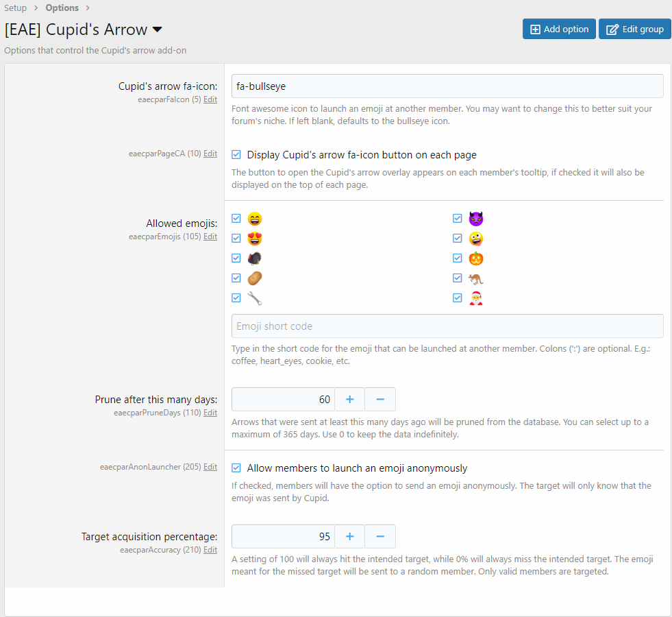672x617 pixels.
Task: Click the turkey emoji
Action: (255, 258)
